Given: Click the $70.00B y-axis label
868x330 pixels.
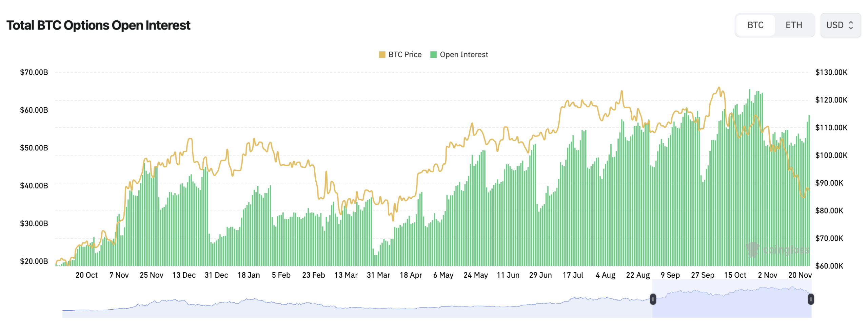Looking at the screenshot, I should (33, 72).
